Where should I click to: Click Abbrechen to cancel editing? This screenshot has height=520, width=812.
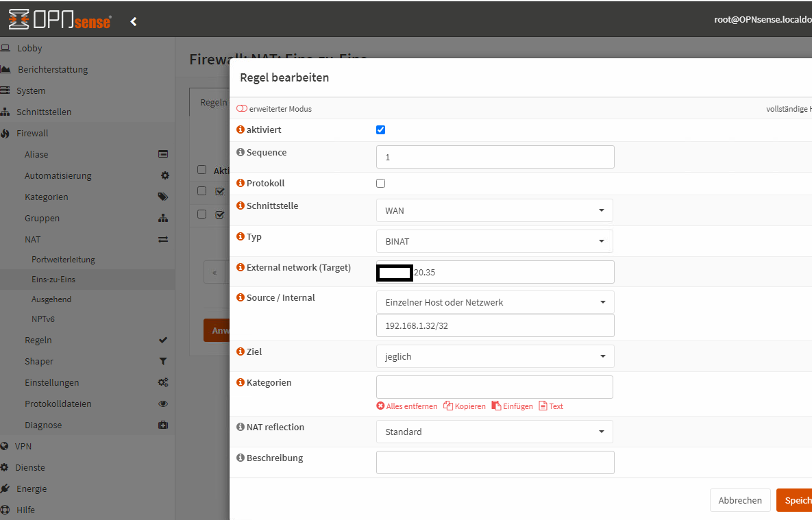[x=740, y=500]
